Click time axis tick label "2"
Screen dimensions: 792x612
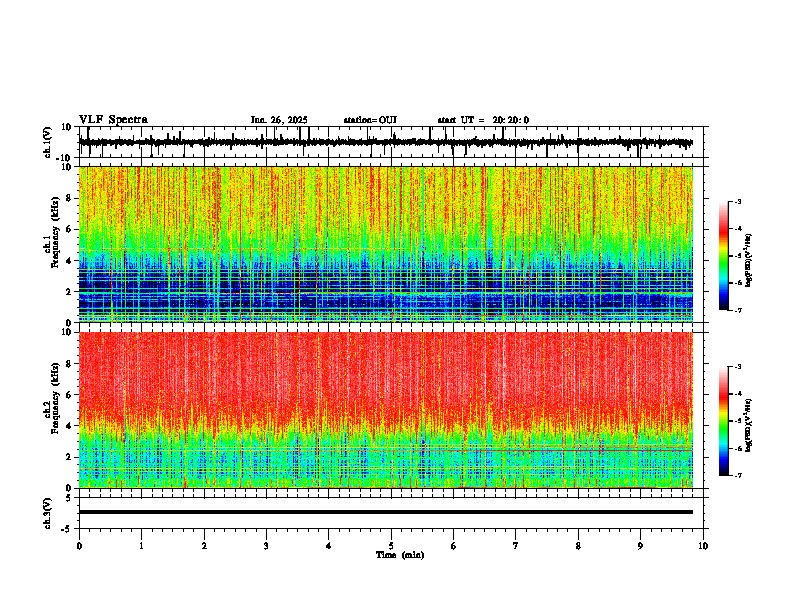point(204,546)
